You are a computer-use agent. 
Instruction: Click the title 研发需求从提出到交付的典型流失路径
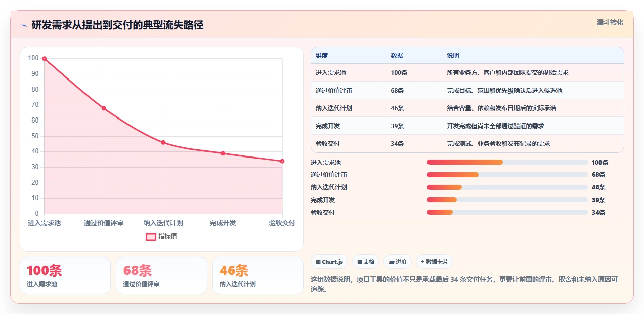[117, 25]
